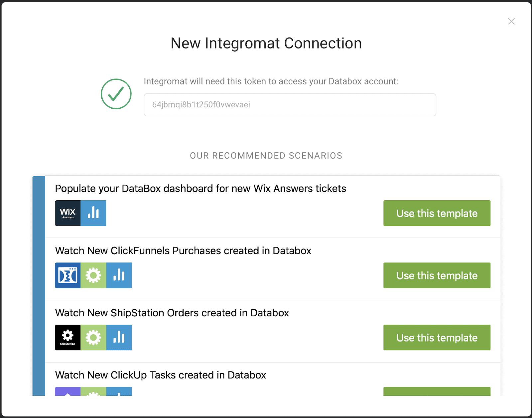Click the green checkmark icon

pos(116,94)
